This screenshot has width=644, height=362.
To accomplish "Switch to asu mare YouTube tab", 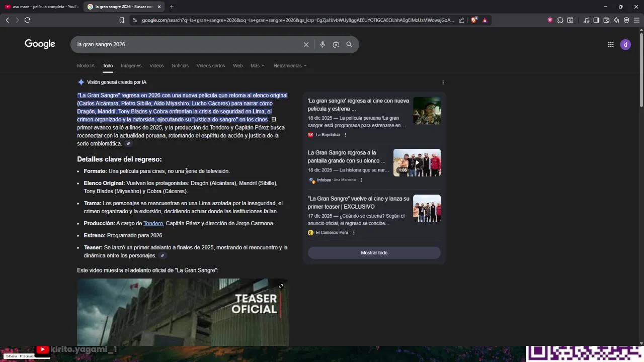I will click(x=42, y=7).
